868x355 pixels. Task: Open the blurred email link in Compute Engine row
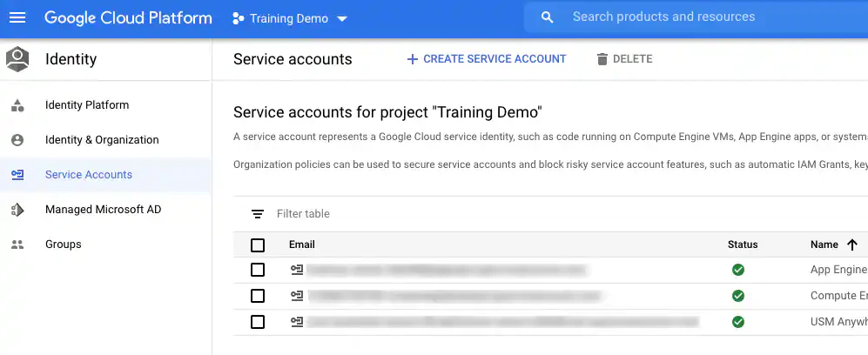(x=454, y=296)
